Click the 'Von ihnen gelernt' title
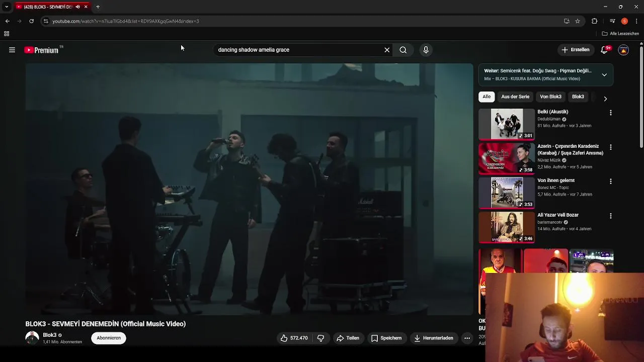 pos(556,180)
